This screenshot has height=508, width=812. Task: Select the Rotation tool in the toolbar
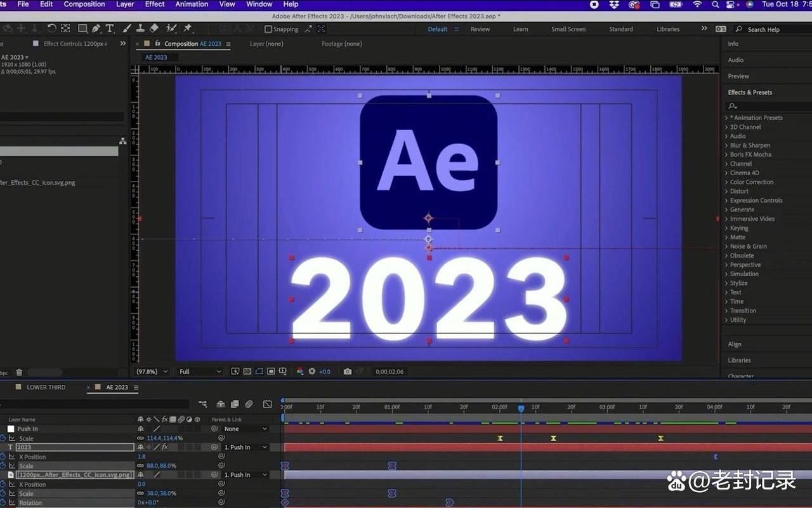coord(51,29)
